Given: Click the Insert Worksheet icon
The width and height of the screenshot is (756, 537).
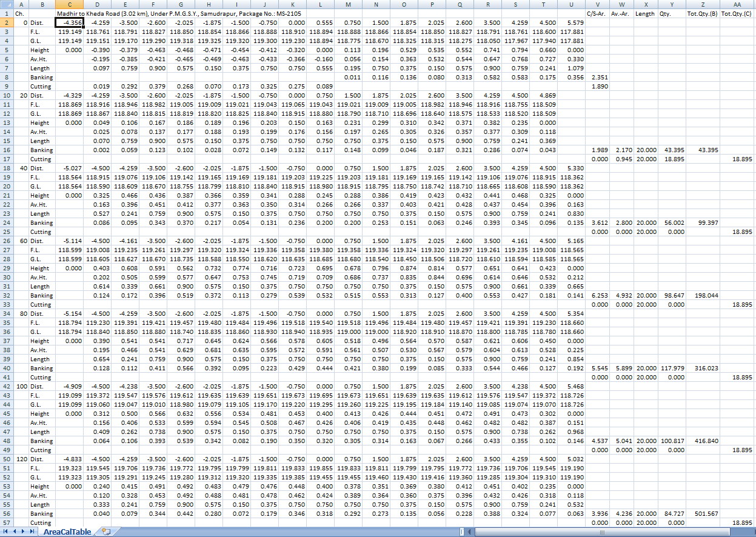Looking at the screenshot, I should coord(106,532).
